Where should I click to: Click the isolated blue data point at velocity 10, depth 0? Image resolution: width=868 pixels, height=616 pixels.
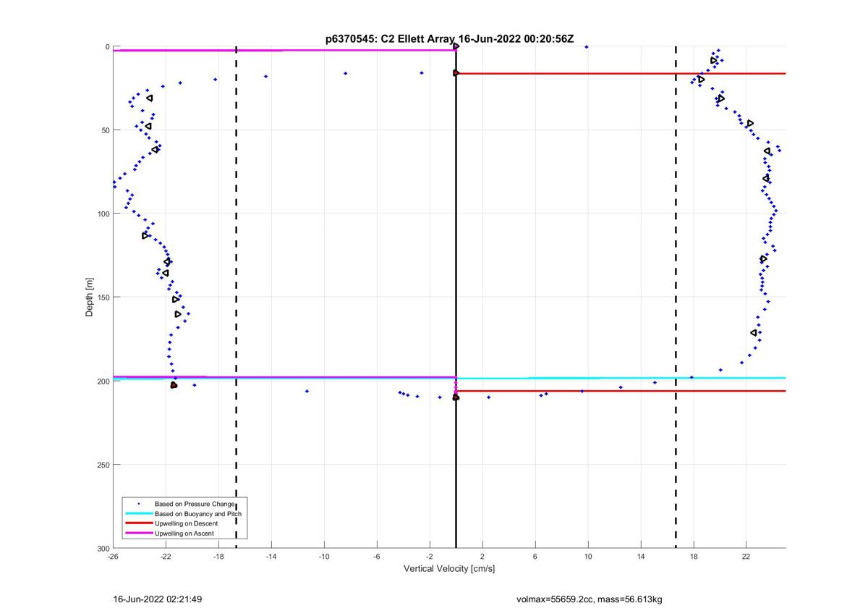pos(587,47)
